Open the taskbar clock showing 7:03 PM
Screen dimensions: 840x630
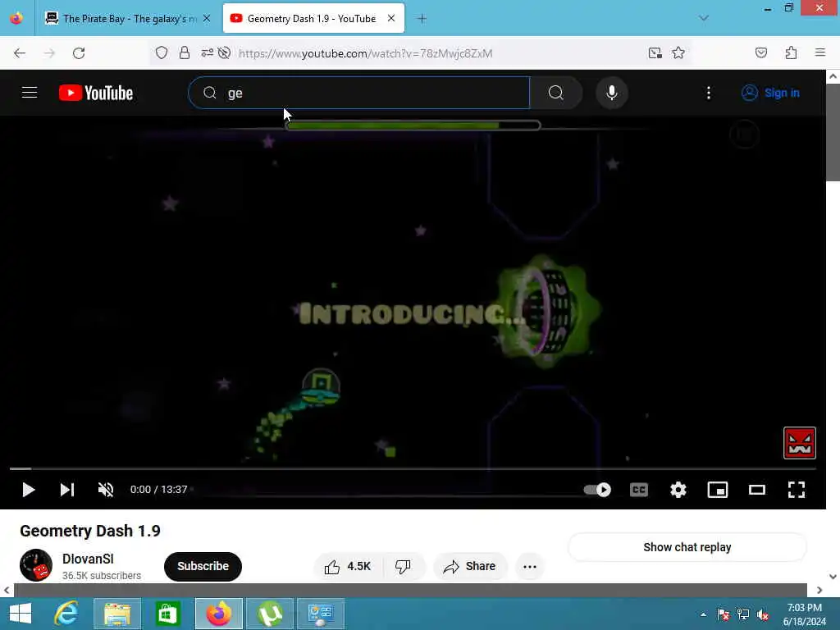tap(804, 614)
